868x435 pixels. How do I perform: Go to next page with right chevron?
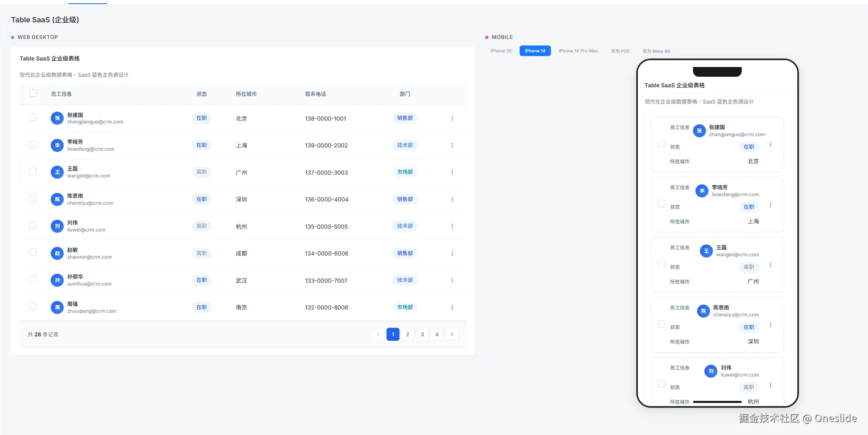(x=451, y=334)
